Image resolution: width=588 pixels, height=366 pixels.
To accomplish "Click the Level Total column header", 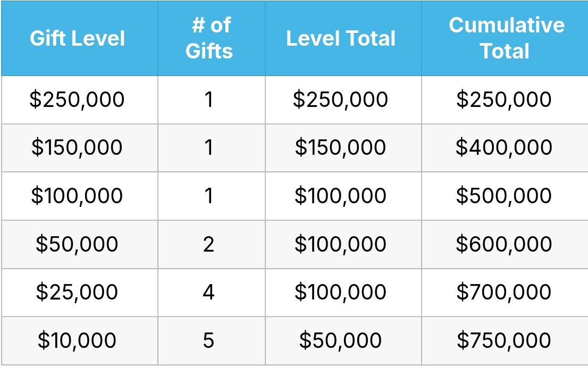I will click(x=341, y=39).
